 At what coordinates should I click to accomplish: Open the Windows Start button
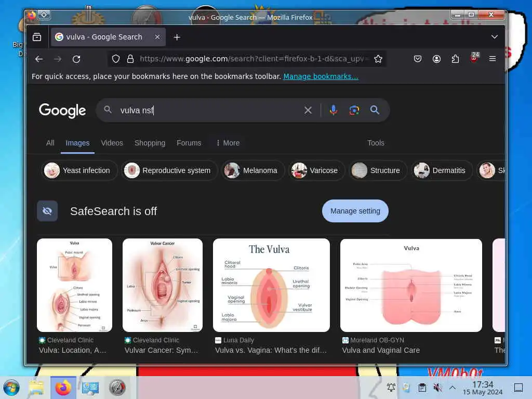pyautogui.click(x=11, y=388)
